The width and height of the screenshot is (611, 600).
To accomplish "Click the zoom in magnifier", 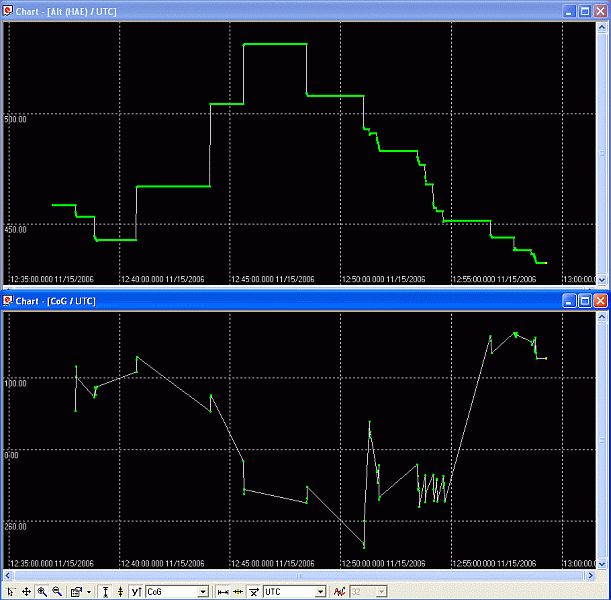I will coord(42,591).
